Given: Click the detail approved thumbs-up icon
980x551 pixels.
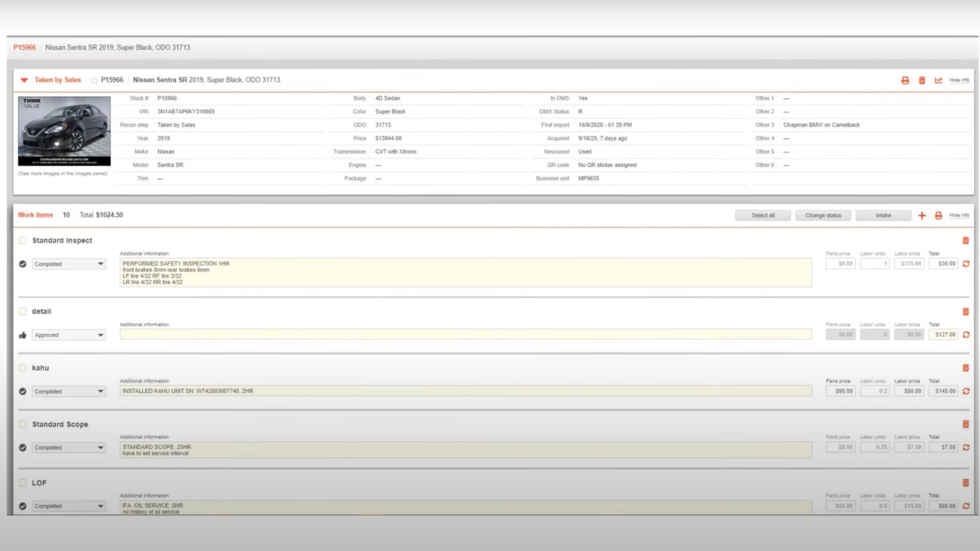Looking at the screenshot, I should (x=22, y=335).
